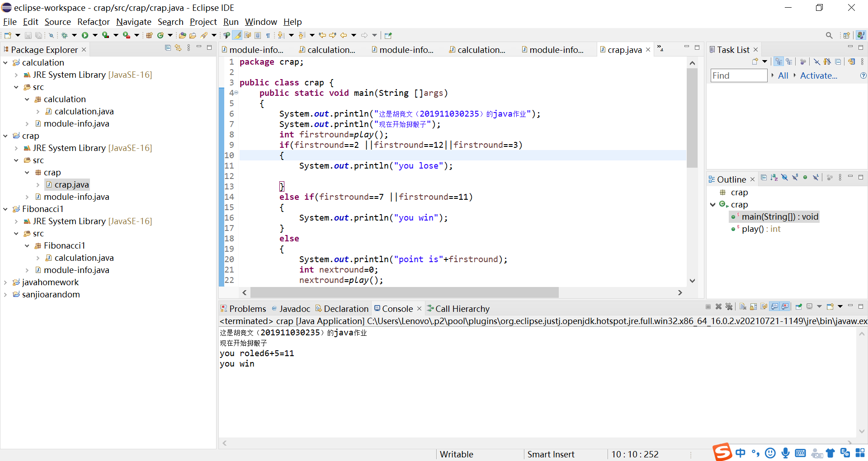Viewport: 868px width, 461px height.
Task: Open the Debug button dropdown arrow
Action: pos(74,35)
